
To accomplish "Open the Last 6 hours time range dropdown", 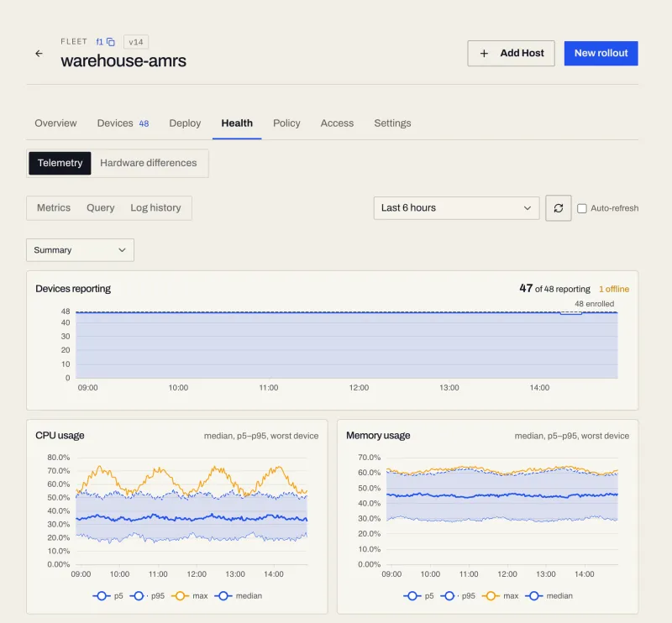I will click(456, 208).
